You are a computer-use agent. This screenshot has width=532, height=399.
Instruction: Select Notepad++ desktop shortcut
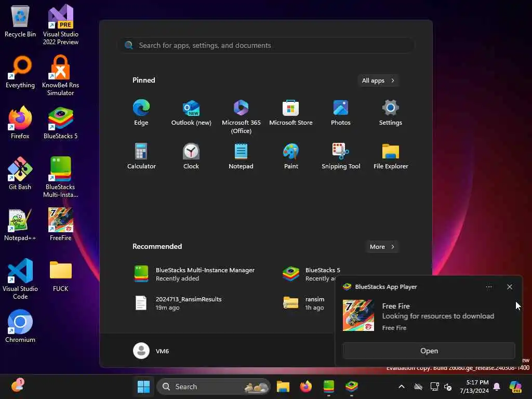pos(20,224)
